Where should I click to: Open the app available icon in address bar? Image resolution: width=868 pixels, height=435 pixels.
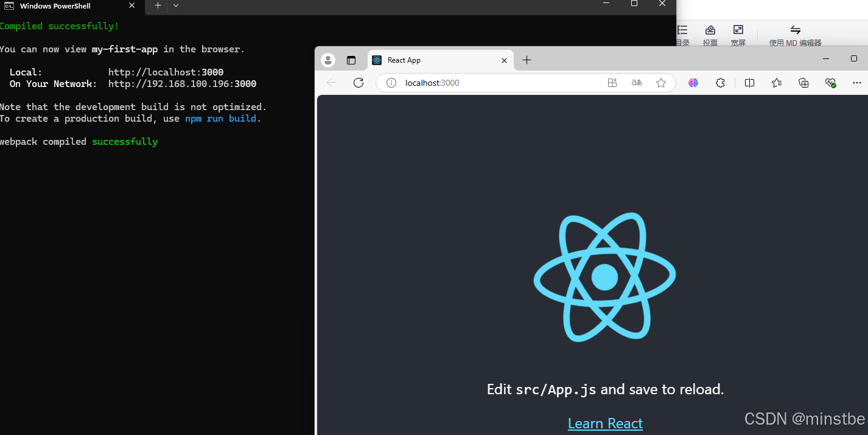[612, 83]
